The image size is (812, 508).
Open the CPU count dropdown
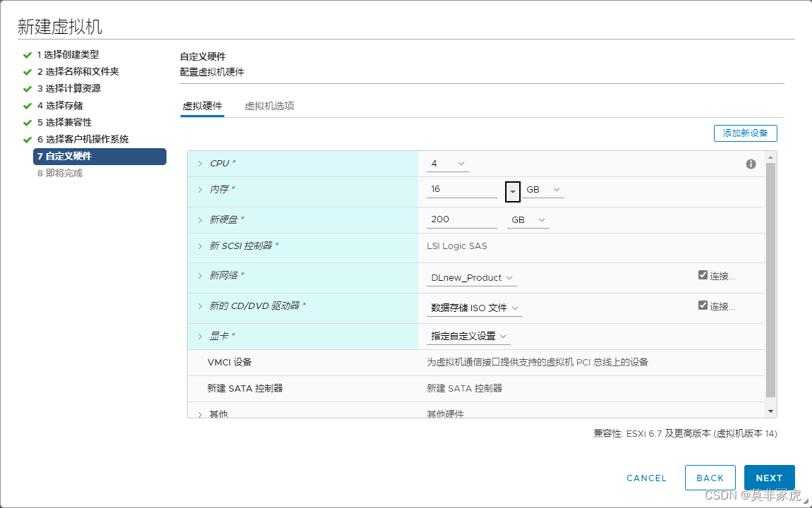tap(448, 164)
